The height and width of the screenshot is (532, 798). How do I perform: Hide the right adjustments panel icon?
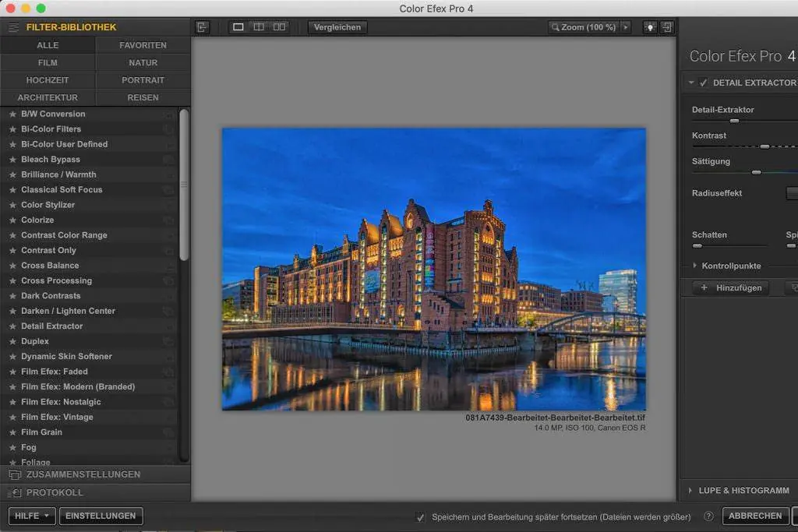pos(667,27)
